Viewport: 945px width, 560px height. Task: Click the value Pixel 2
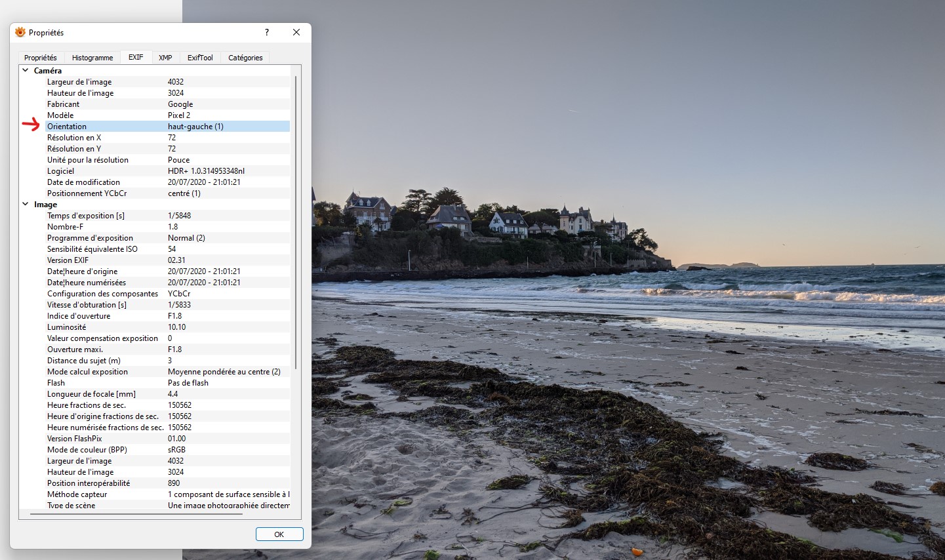click(179, 115)
